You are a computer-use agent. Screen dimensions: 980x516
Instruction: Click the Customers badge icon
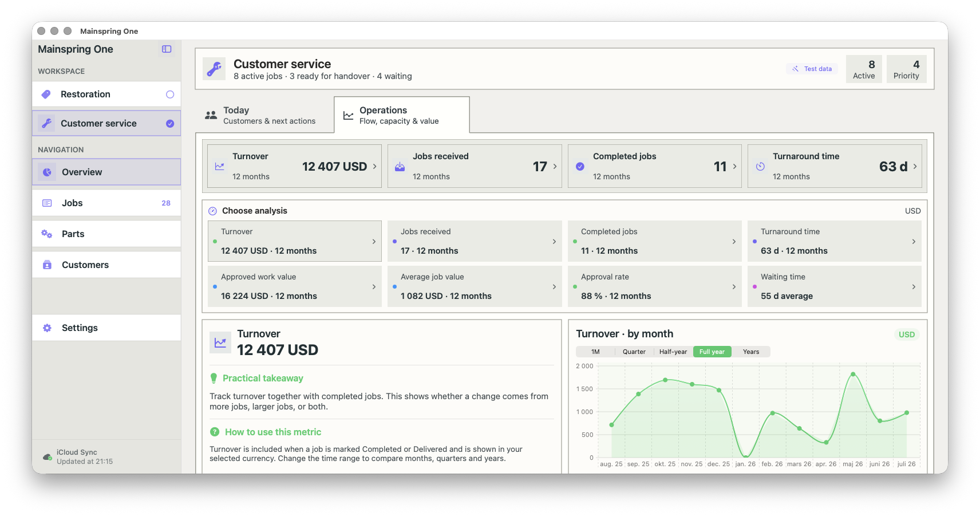(47, 265)
